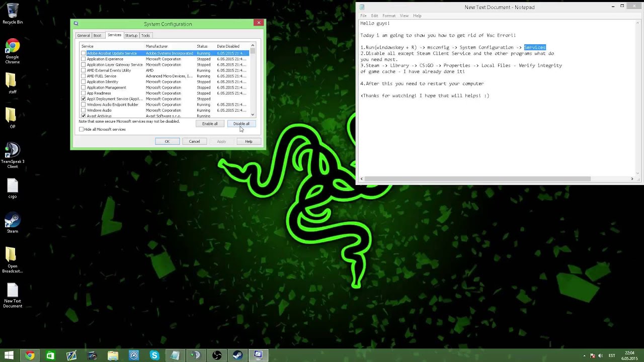
Task: Switch to the Tools tab
Action: pos(145,36)
